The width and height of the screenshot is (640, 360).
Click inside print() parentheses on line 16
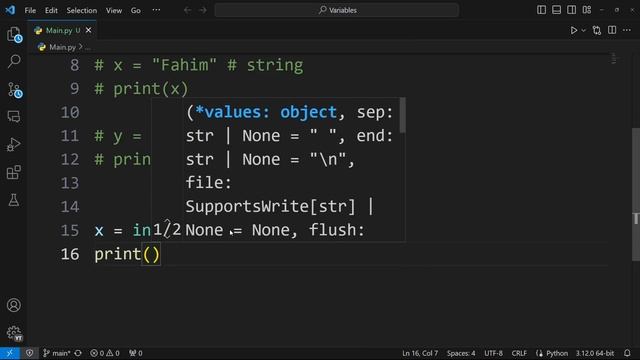[x=151, y=254]
